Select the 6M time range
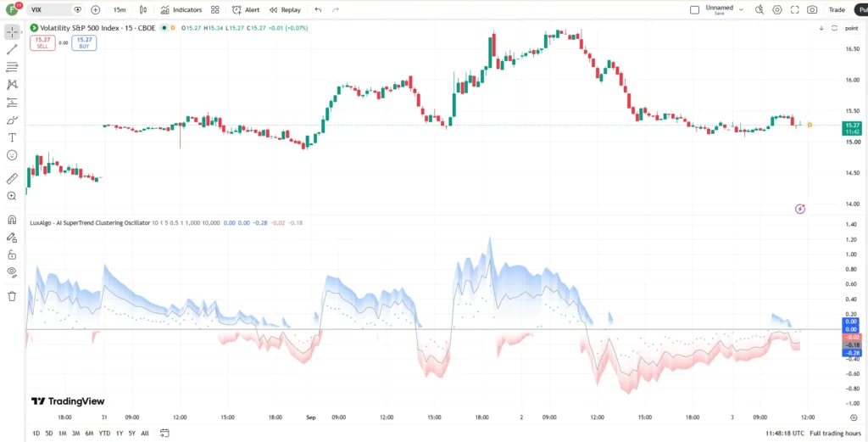Viewport: 868px width, 442px height. [89, 434]
